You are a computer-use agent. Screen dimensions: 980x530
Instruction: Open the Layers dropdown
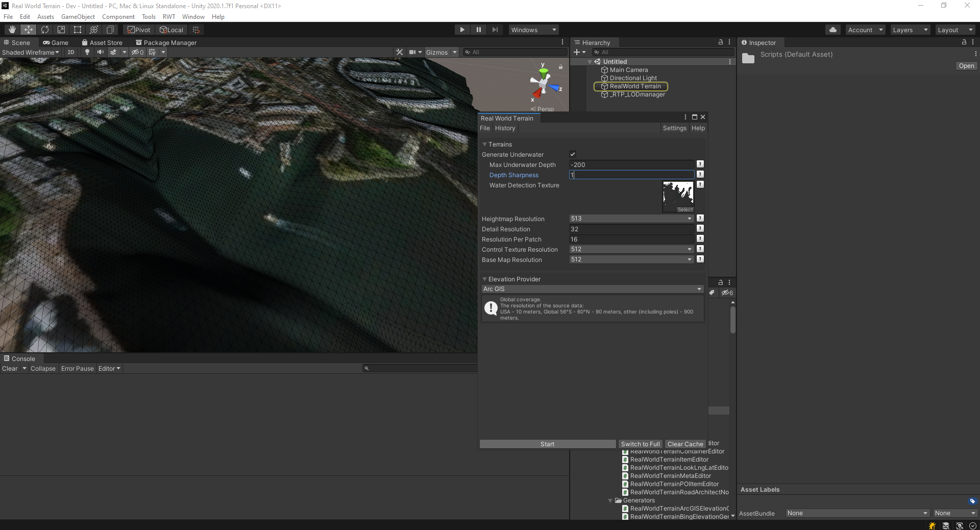(x=910, y=30)
